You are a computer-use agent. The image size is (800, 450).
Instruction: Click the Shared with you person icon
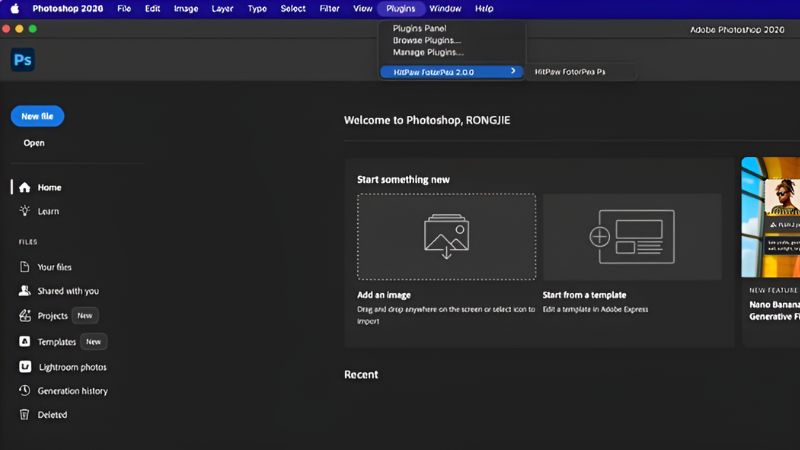[24, 291]
